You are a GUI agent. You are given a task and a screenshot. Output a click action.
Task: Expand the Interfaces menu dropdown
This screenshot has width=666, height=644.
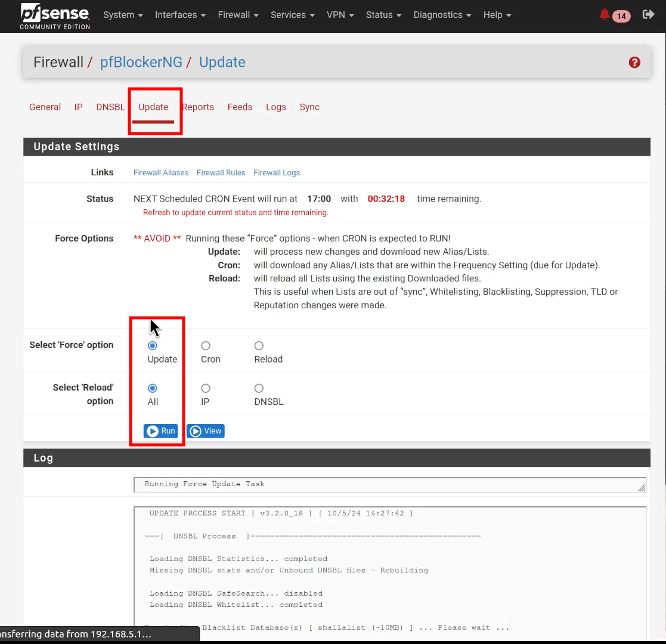(180, 15)
